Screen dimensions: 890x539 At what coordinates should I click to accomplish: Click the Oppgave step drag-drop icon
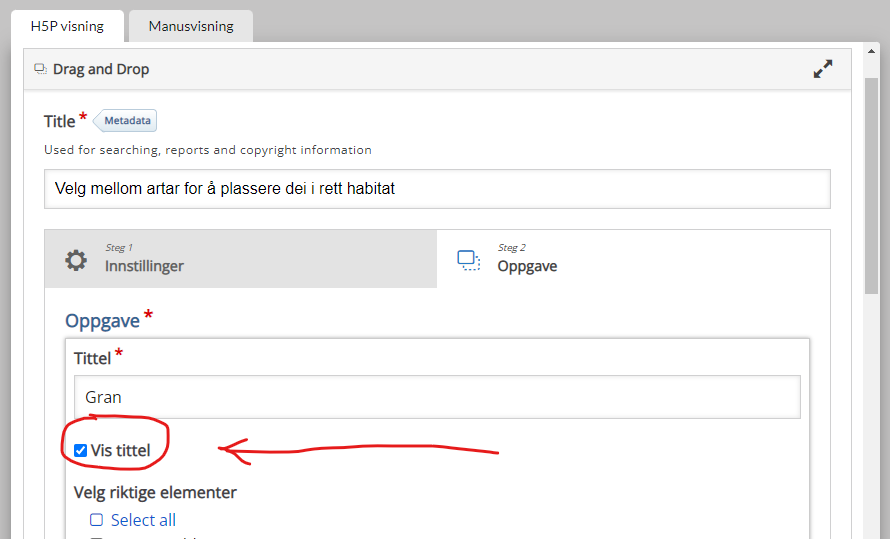coord(469,260)
